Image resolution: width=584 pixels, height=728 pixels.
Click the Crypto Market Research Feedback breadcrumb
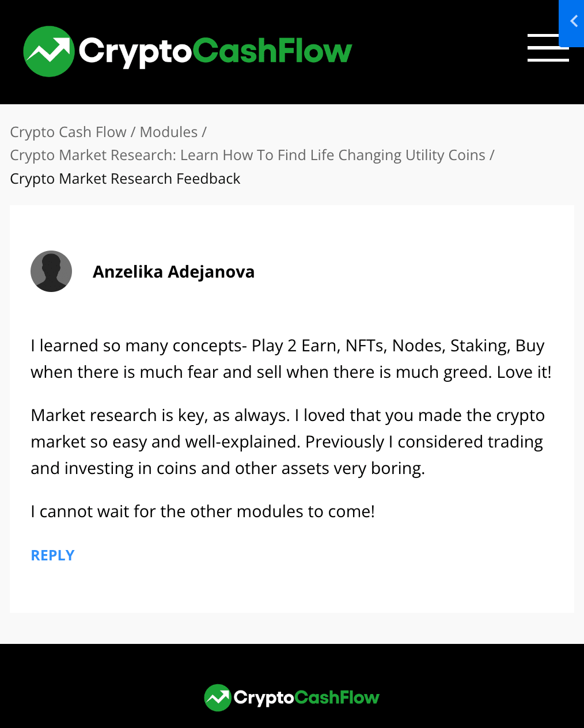(x=125, y=179)
